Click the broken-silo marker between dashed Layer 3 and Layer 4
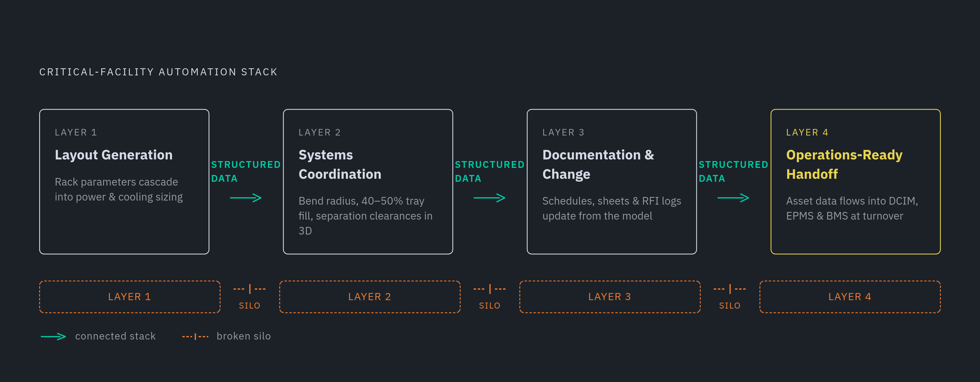This screenshot has height=382, width=980. (730, 289)
